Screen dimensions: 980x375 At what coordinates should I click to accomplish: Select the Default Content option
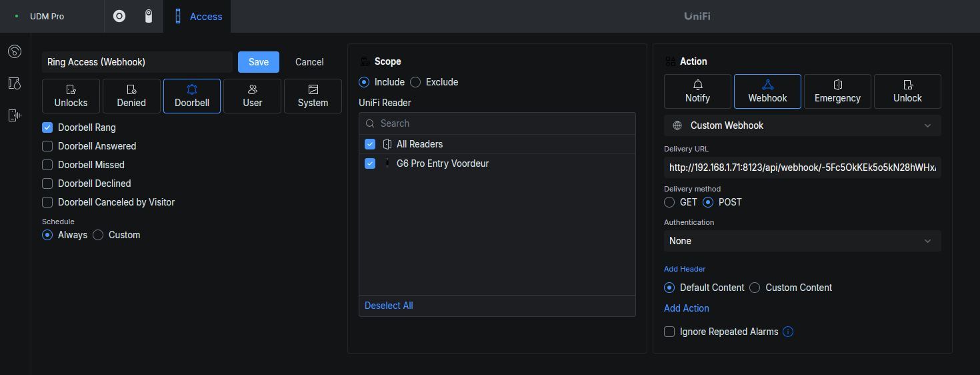[669, 288]
